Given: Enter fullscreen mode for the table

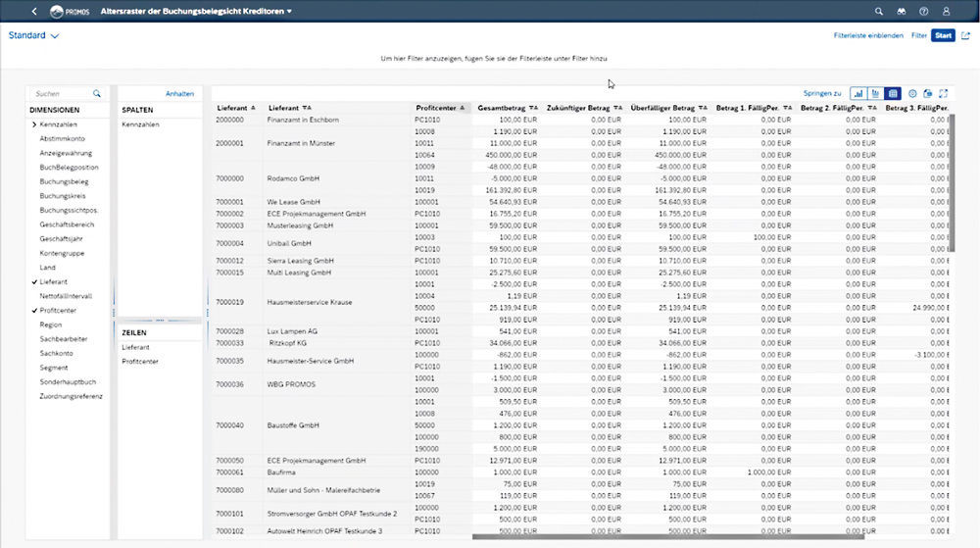Looking at the screenshot, I should (944, 93).
